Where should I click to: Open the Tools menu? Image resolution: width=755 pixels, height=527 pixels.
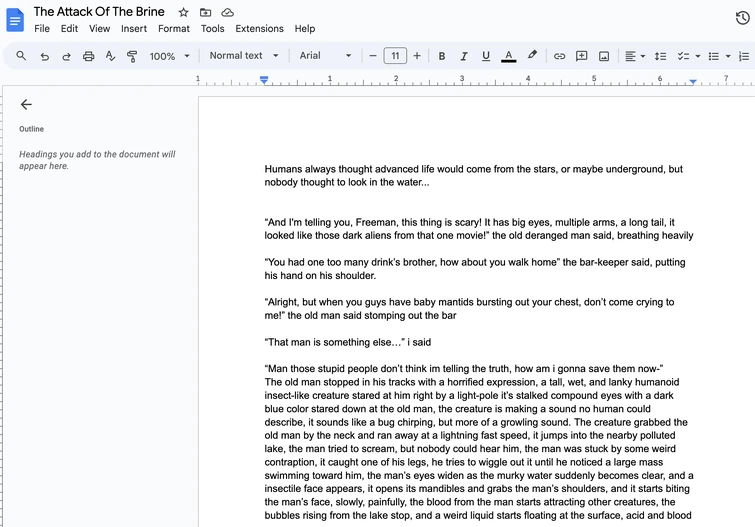[212, 29]
